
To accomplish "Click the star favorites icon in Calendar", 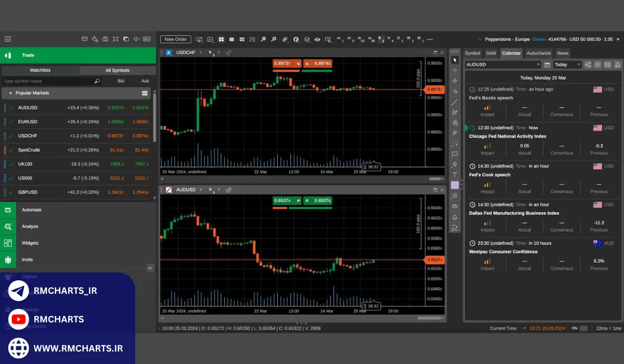I will (597, 64).
